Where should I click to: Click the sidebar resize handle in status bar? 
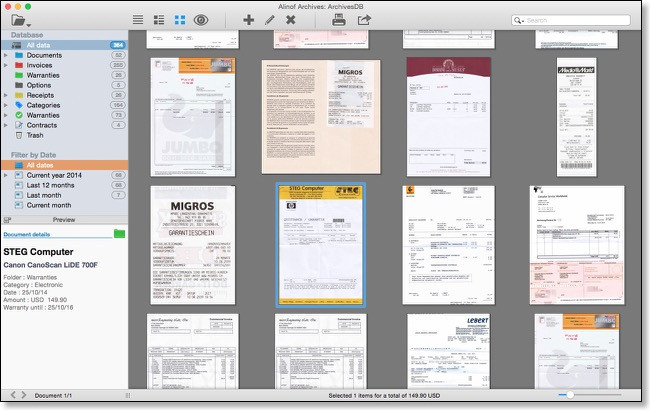click(x=127, y=395)
